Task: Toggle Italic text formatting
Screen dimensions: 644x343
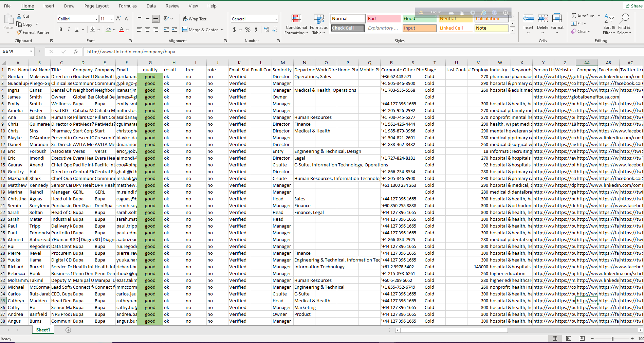Action: 69,30
